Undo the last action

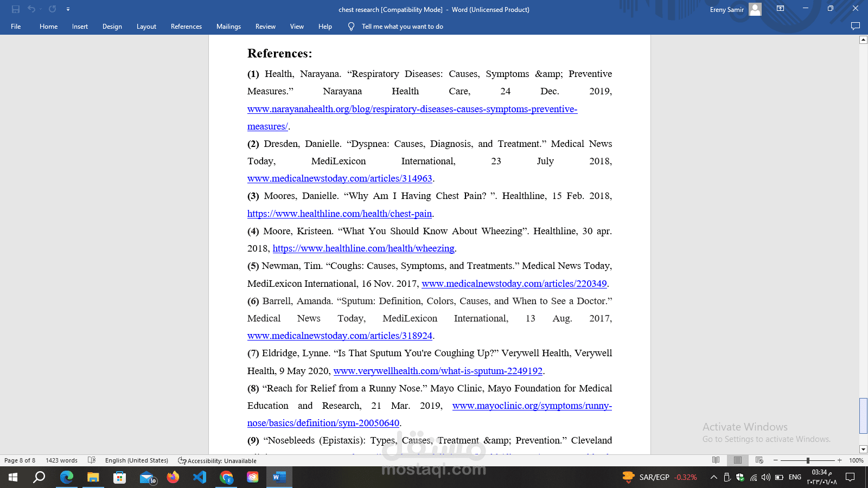31,9
